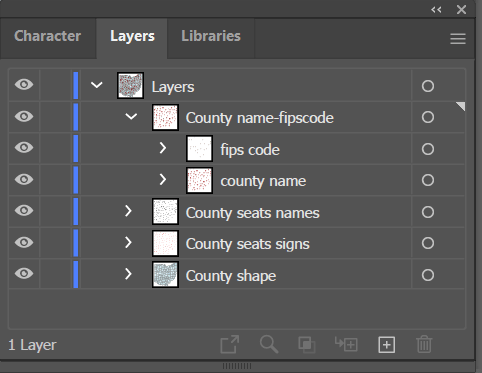
Task: Toggle visibility of fips code layer
Action: (24, 147)
